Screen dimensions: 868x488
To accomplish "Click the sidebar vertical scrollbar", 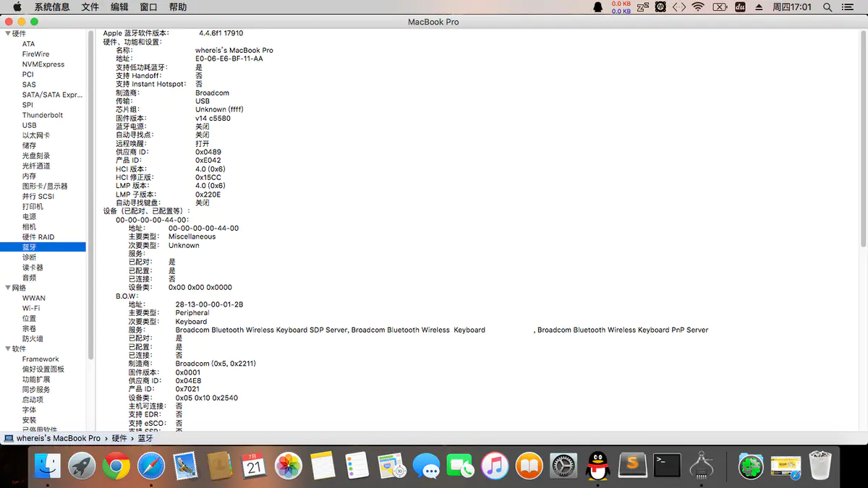I will coord(91,195).
